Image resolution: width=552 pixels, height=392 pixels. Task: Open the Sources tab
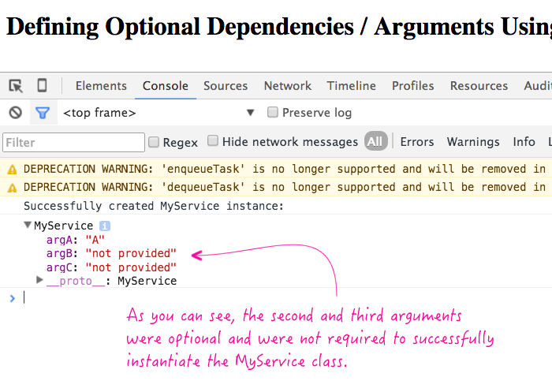(226, 86)
